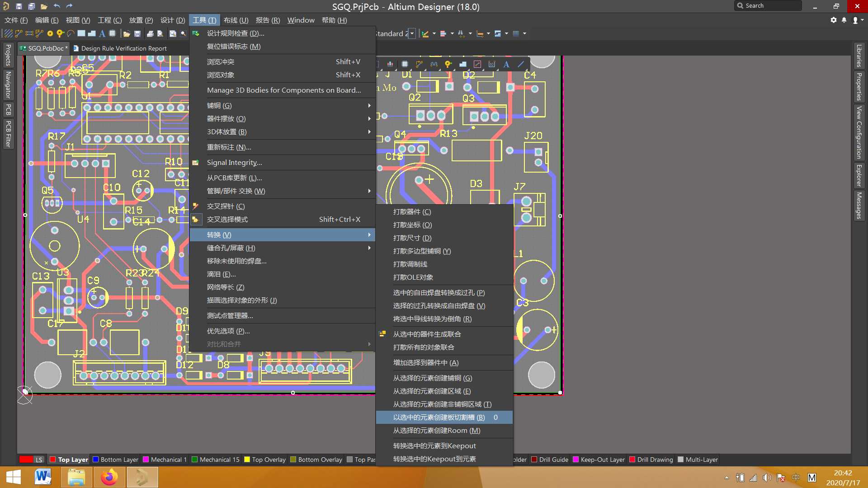The height and width of the screenshot is (488, 868).
Task: Pick the place string text tool
Action: tap(102, 33)
